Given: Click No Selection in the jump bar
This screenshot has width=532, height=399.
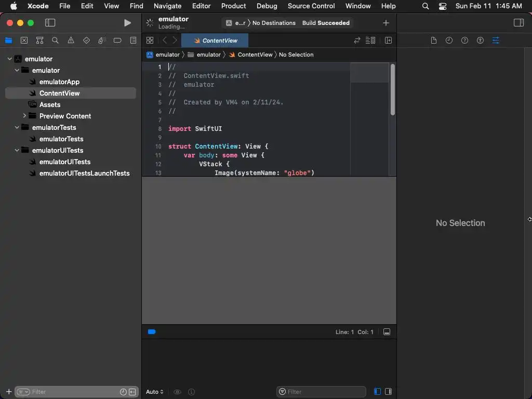Looking at the screenshot, I should 296,55.
